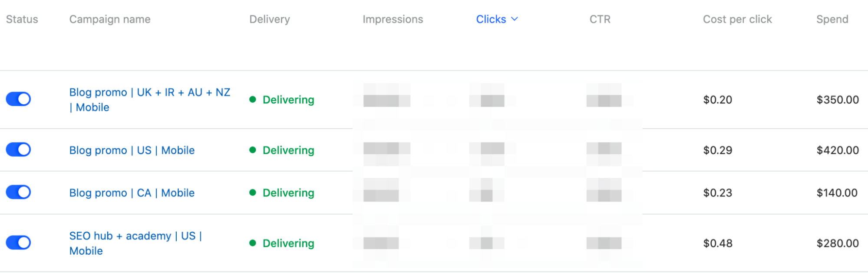Click the Campaign name column header
Image resolution: width=868 pixels, height=273 pixels.
(109, 19)
